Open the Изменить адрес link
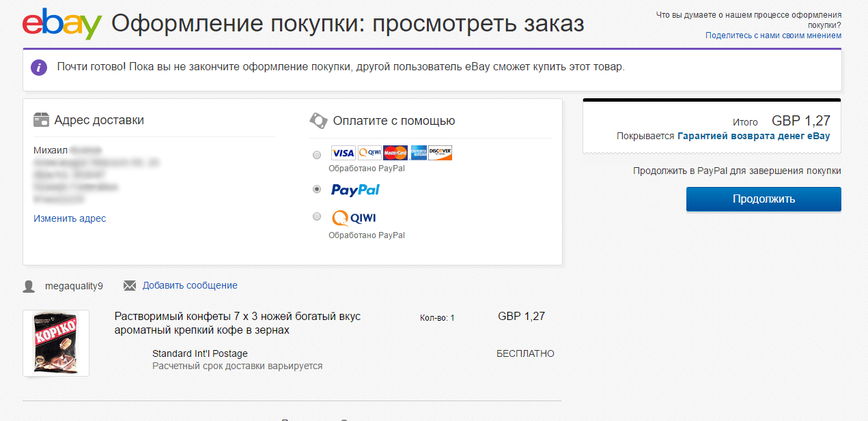This screenshot has width=868, height=421. pyautogui.click(x=70, y=218)
